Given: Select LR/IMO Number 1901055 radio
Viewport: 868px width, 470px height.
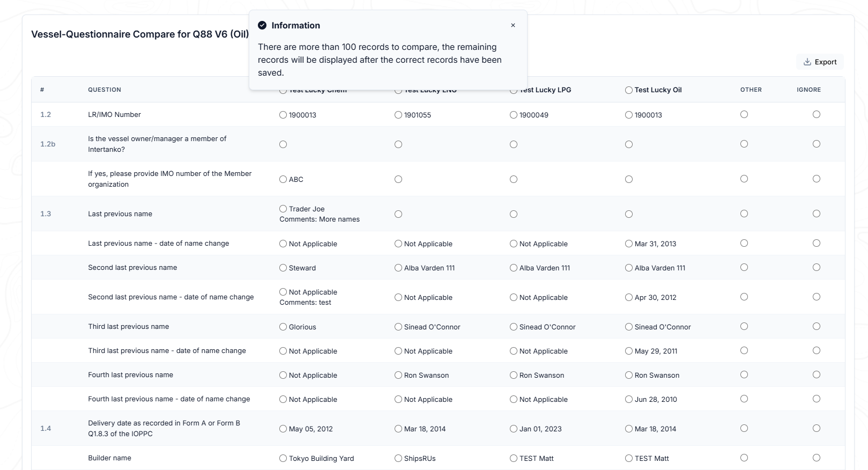Looking at the screenshot, I should pyautogui.click(x=398, y=115).
